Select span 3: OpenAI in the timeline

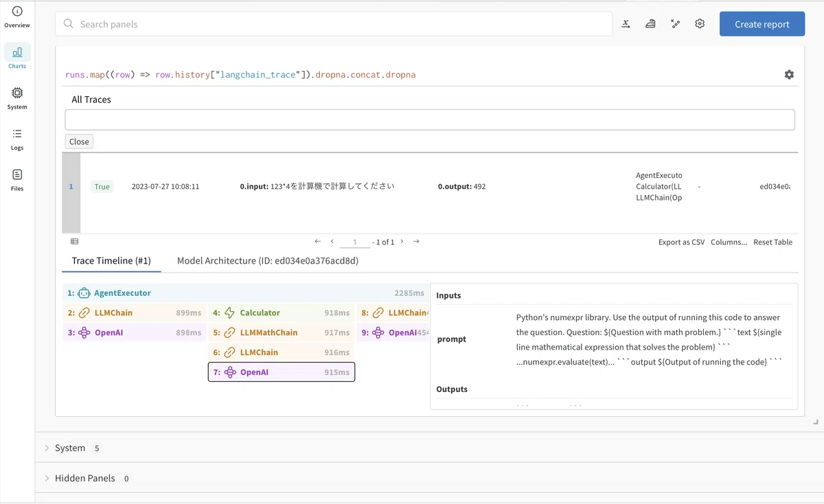135,333
